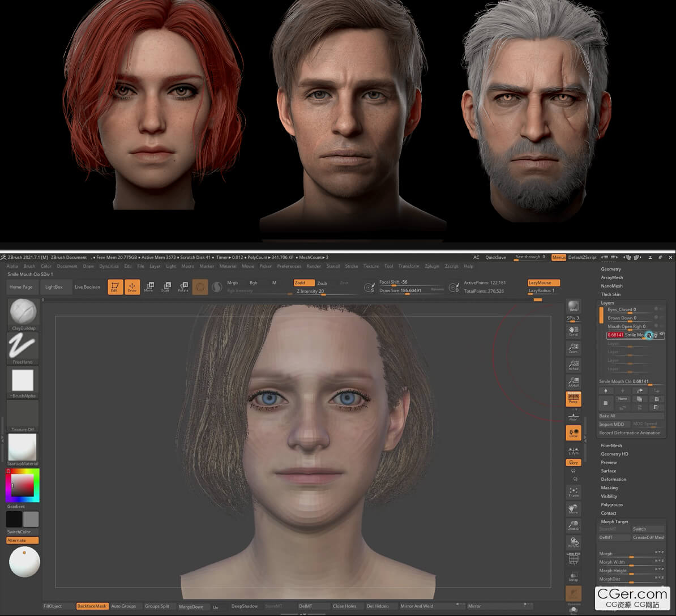
Task: Expand the Deformation subpalette
Action: tap(614, 480)
